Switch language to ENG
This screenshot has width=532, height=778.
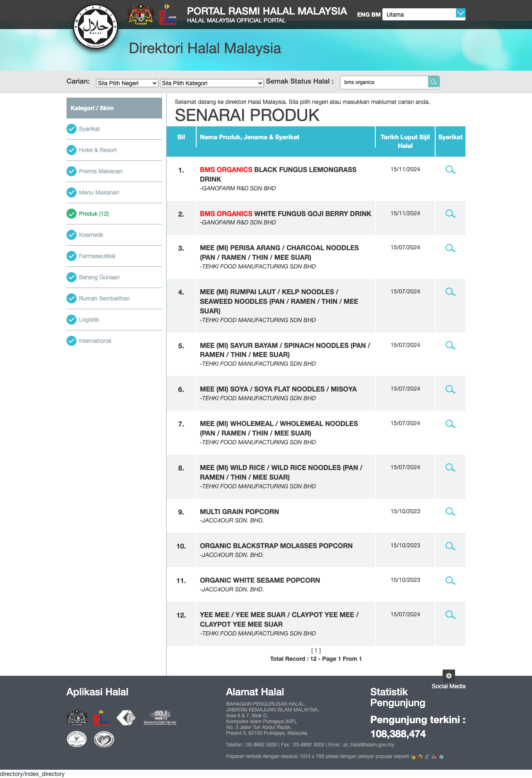pyautogui.click(x=363, y=15)
